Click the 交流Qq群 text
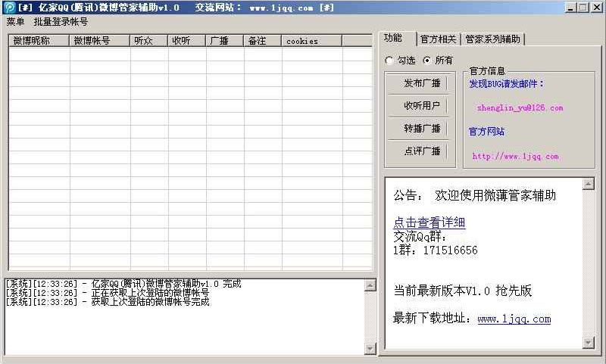This screenshot has width=606, height=364. 420,236
